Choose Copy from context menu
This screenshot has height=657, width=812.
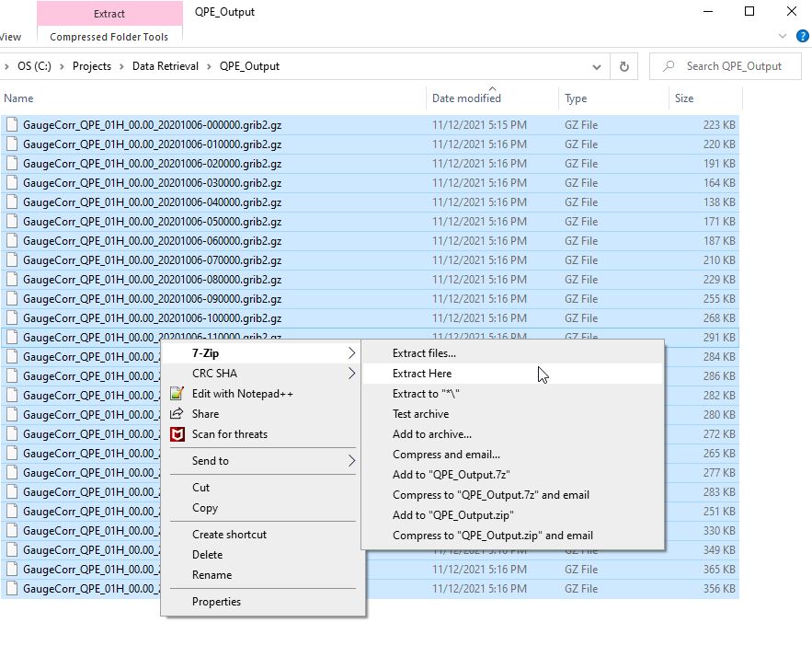click(x=263, y=508)
